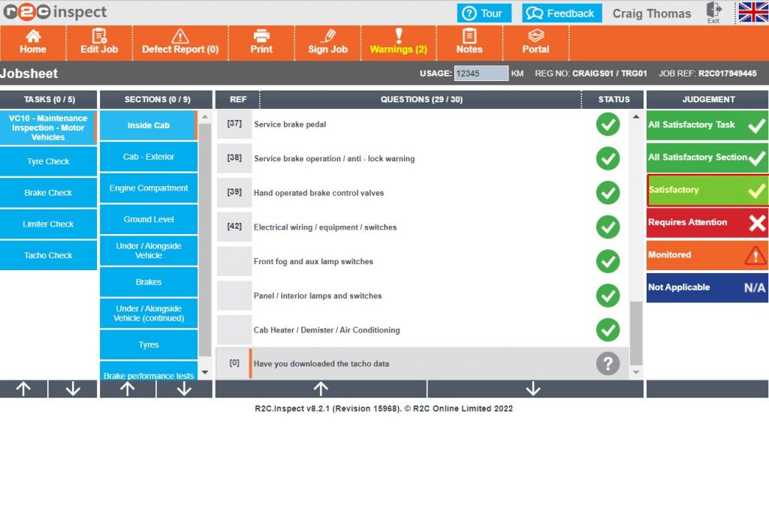This screenshot has height=532, width=769.
Task: Click the Home icon
Action: pos(33,44)
